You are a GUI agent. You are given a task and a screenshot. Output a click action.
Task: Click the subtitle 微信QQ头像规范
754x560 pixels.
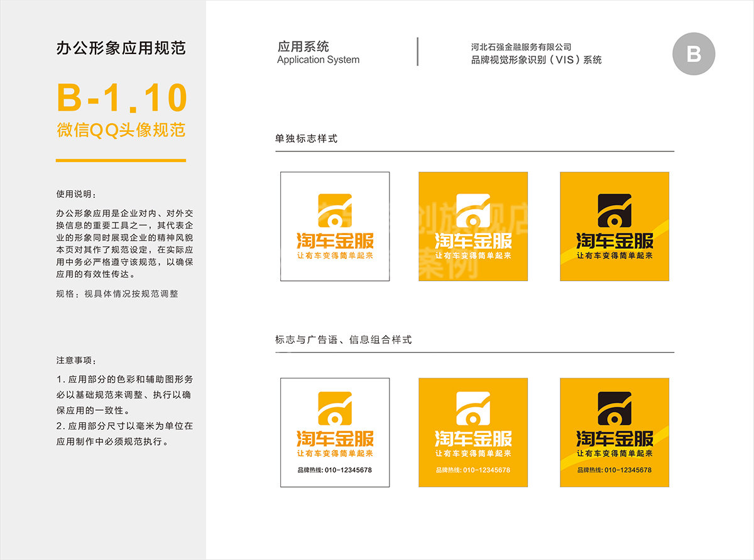coord(121,130)
